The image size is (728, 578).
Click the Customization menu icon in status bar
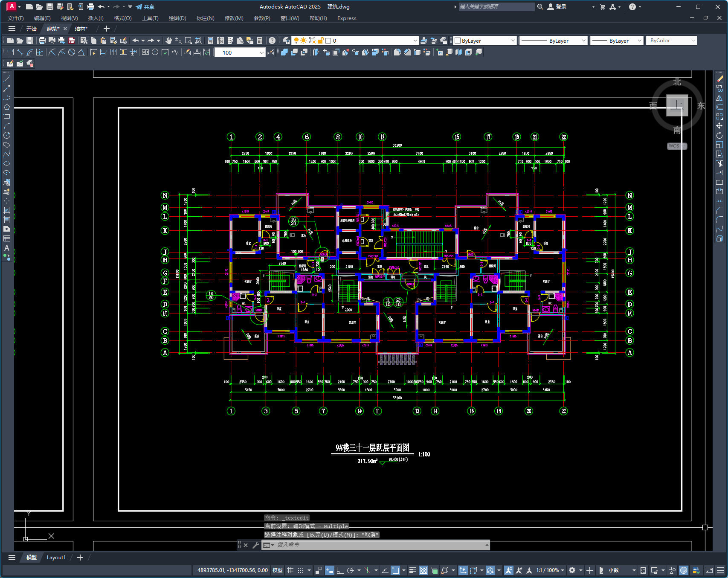720,570
